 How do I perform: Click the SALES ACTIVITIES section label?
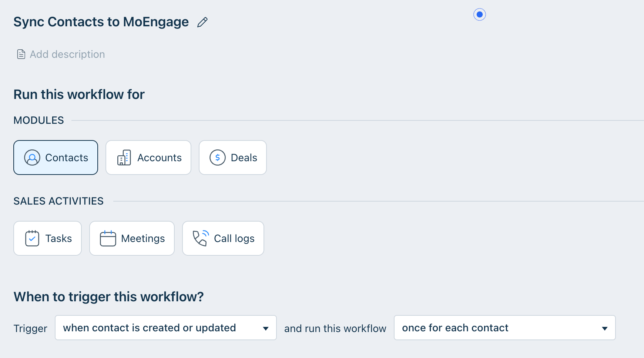coord(58,201)
